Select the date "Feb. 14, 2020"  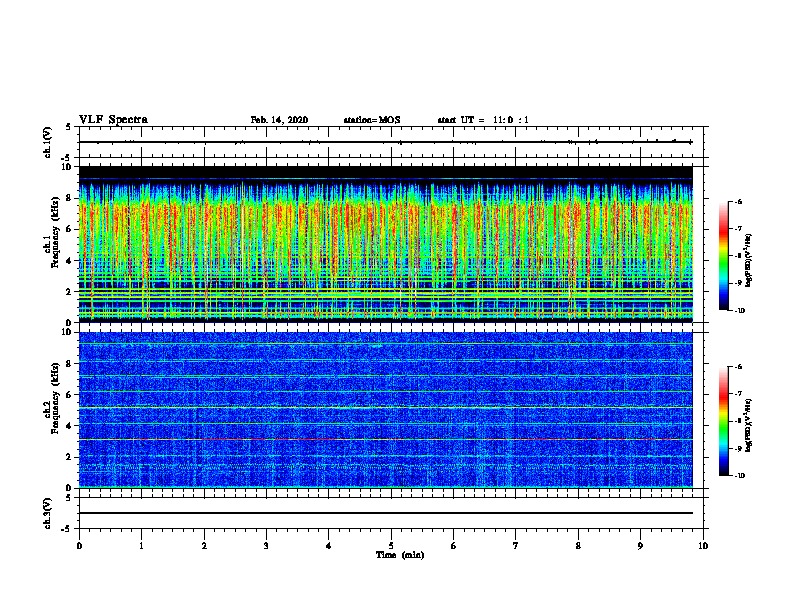[279, 120]
